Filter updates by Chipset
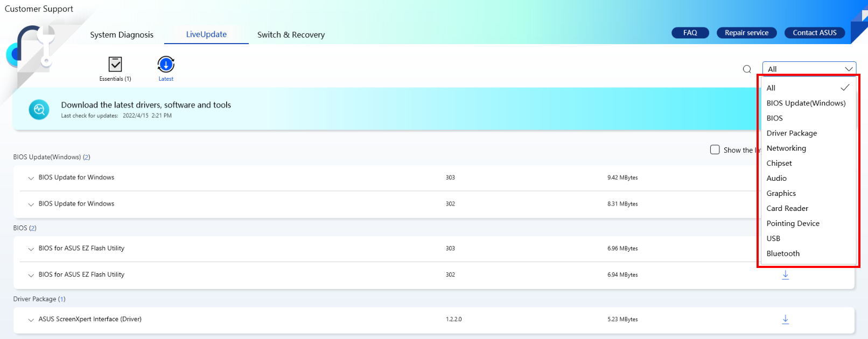This screenshot has width=868, height=339. [808, 163]
